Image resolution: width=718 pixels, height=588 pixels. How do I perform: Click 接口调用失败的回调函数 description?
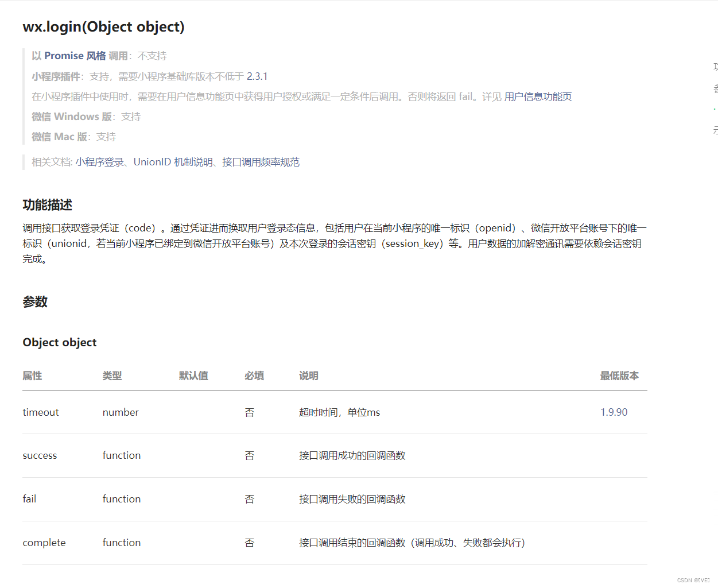[x=352, y=499]
